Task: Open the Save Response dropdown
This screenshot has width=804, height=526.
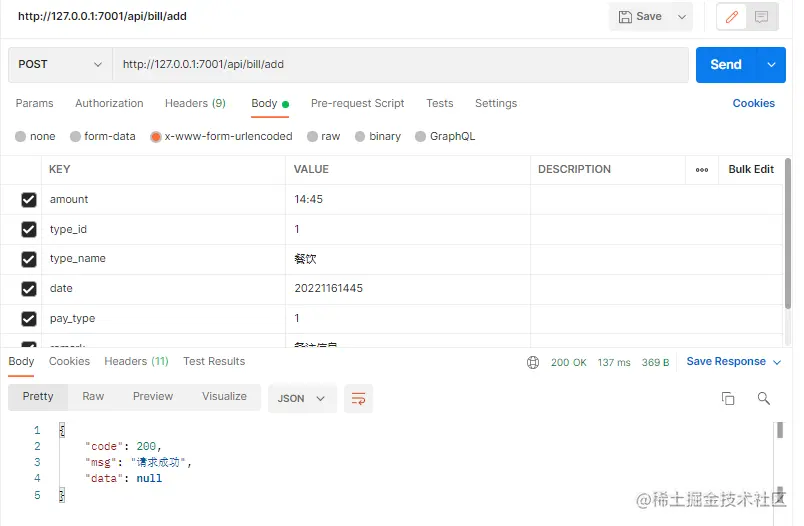Action: [x=733, y=361]
